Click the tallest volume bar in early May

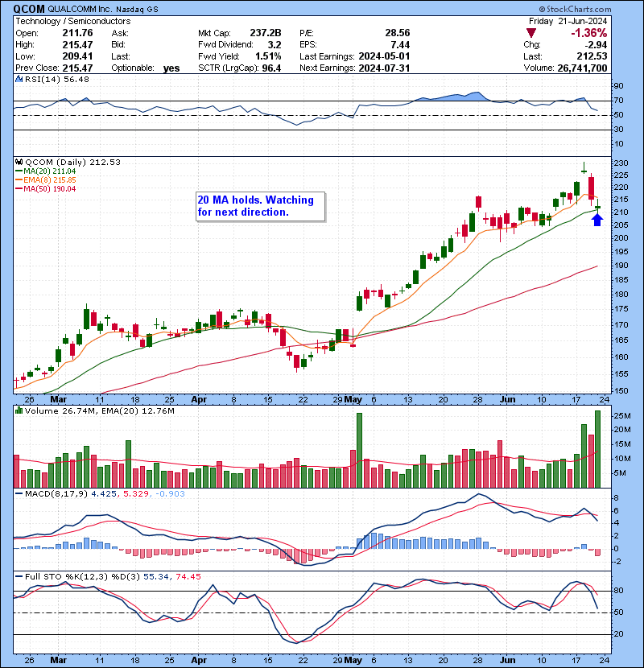click(x=359, y=451)
